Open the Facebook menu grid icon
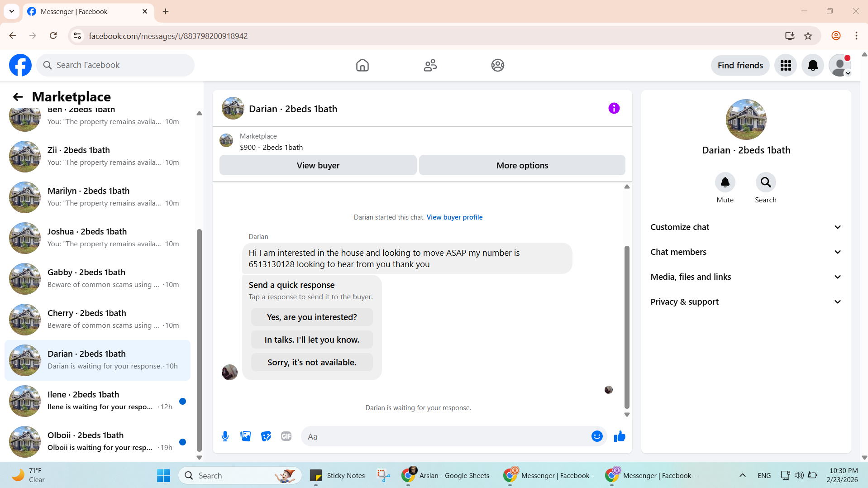868x488 pixels. coord(786,66)
